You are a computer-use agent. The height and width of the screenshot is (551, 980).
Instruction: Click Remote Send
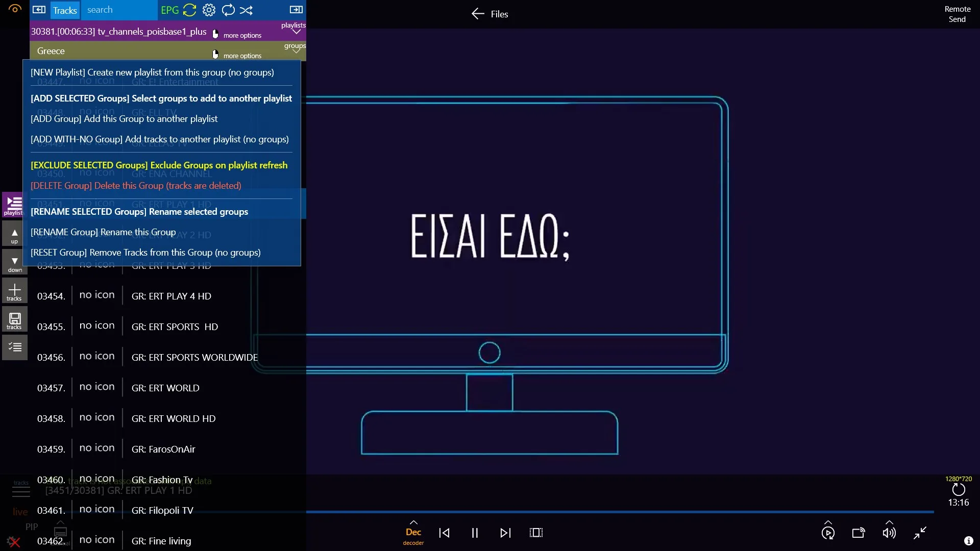[x=957, y=14]
